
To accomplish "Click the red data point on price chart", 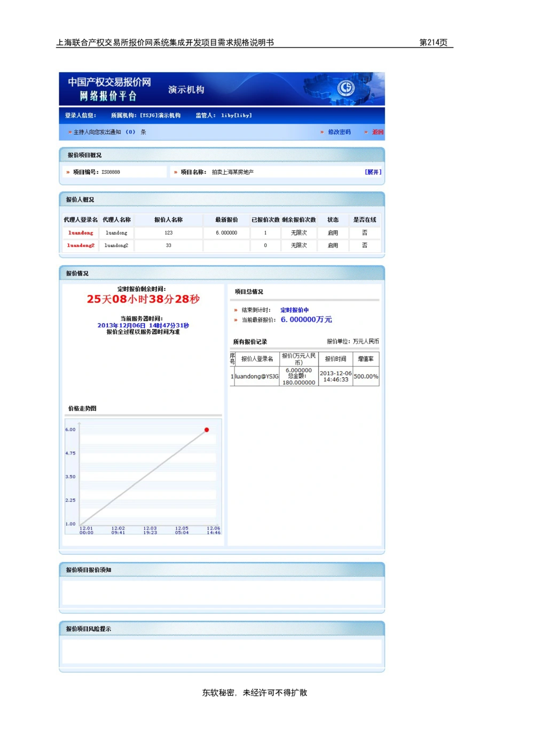I will tap(207, 430).
